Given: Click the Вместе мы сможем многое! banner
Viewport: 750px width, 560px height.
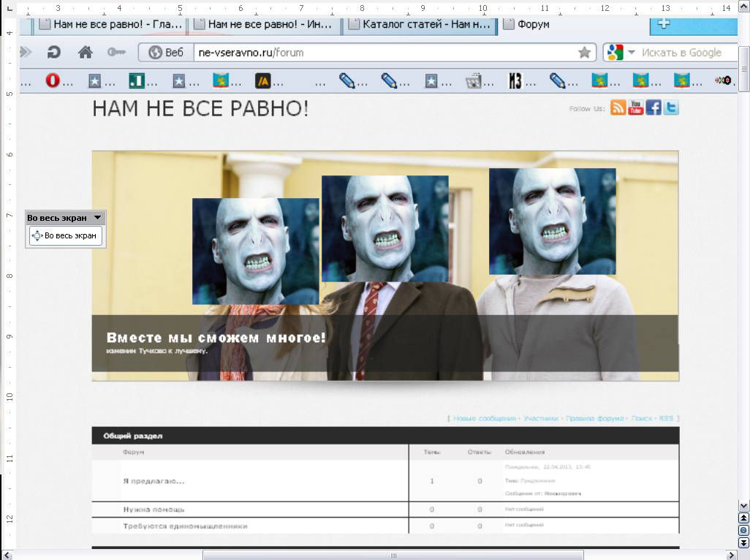Looking at the screenshot, I should tap(216, 338).
